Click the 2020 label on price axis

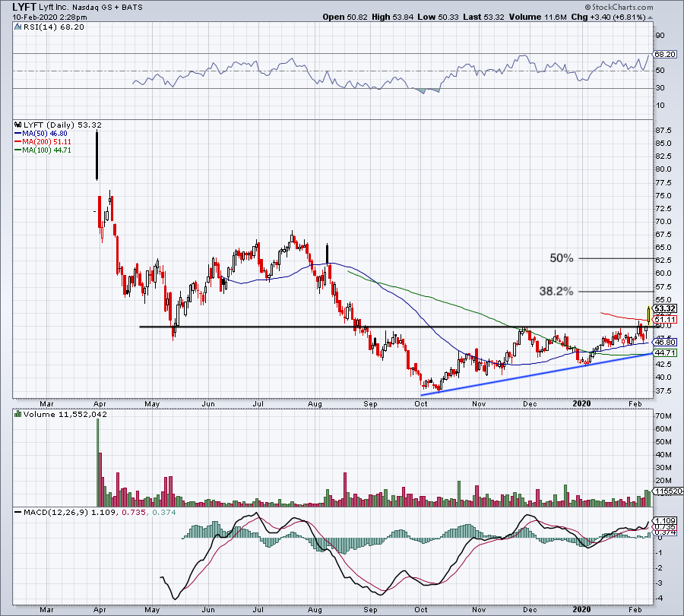point(581,403)
